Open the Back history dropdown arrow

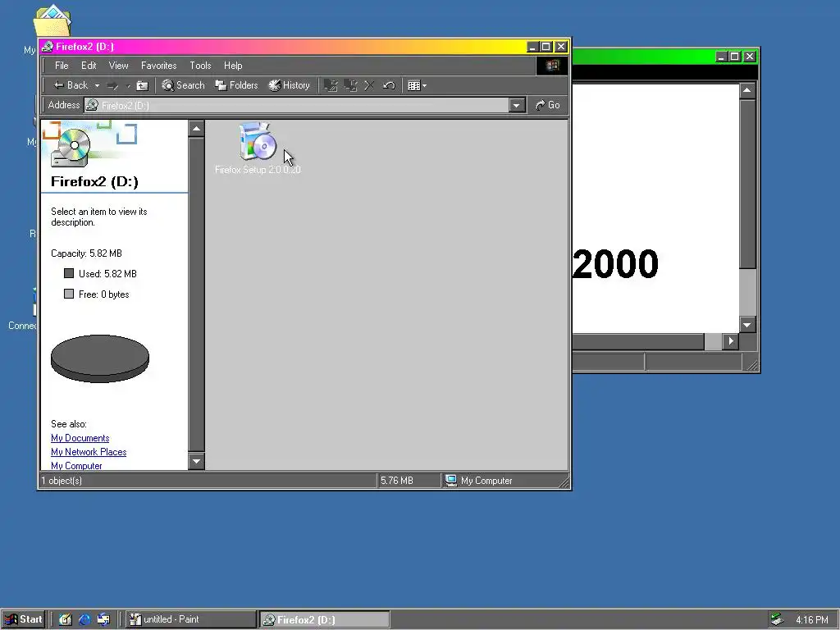point(97,85)
